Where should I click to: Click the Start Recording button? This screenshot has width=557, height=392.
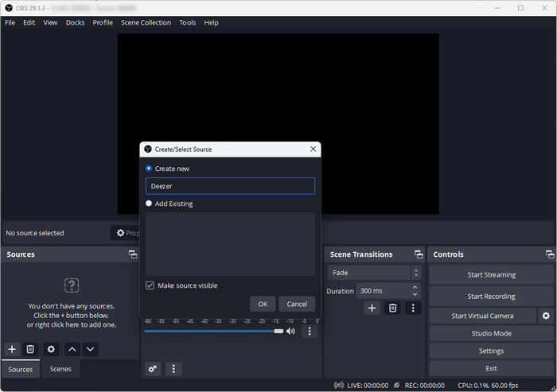pyautogui.click(x=491, y=296)
